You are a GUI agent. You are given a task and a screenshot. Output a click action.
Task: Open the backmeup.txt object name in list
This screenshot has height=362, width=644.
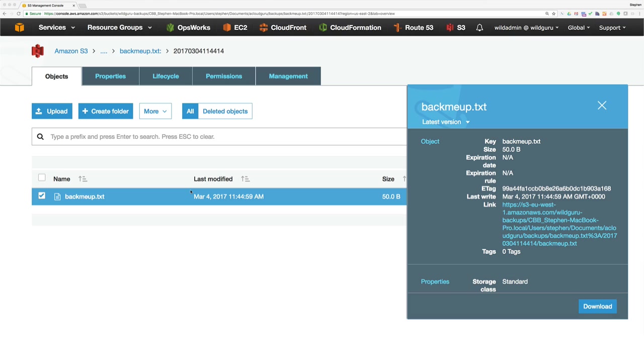click(x=85, y=197)
